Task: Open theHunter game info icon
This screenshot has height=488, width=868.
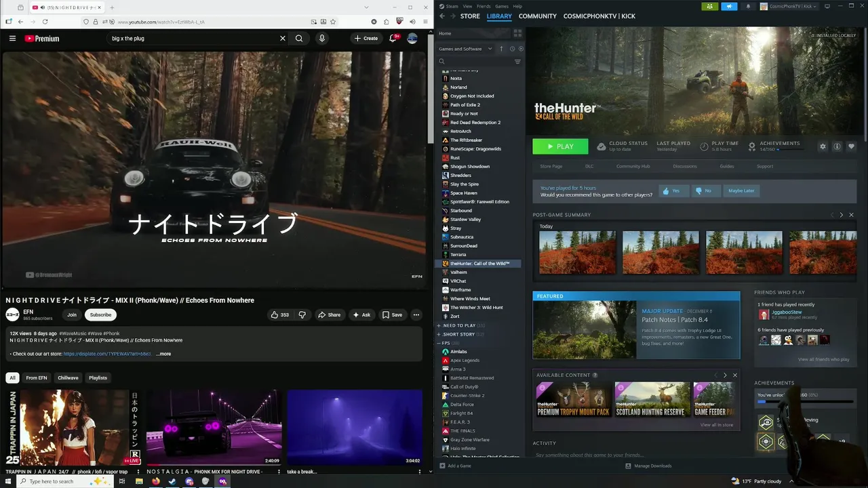Action: point(837,146)
